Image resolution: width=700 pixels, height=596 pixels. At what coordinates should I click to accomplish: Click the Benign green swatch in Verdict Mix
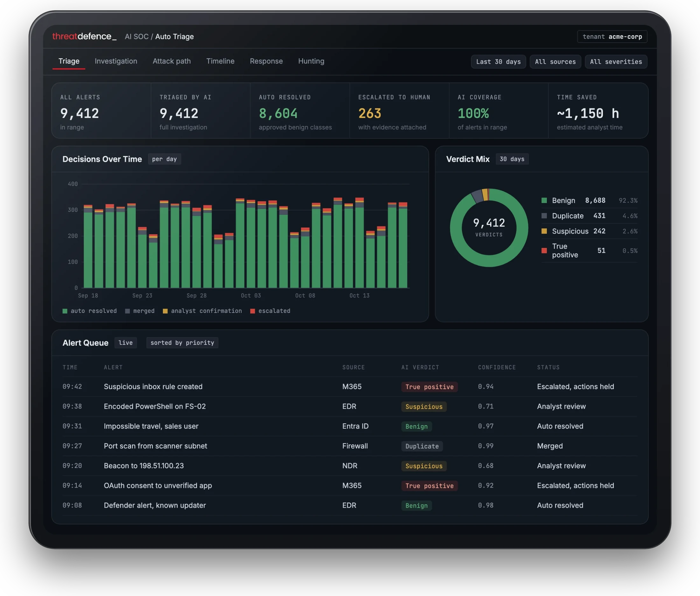click(x=544, y=200)
